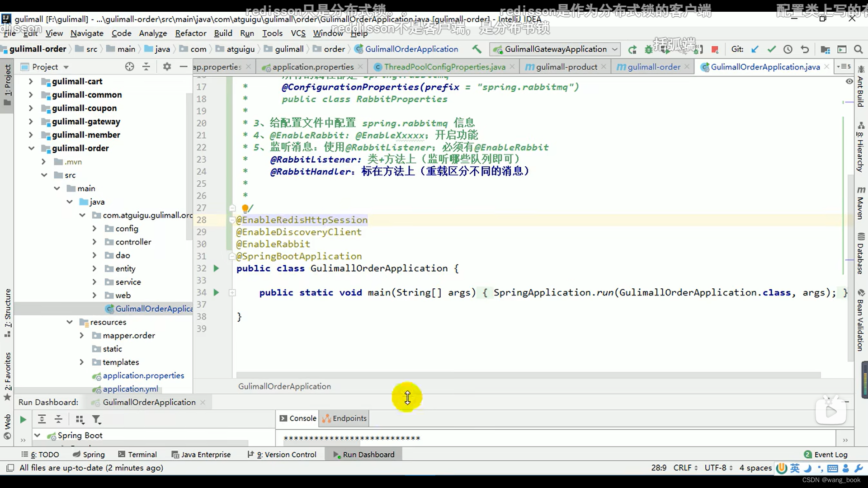Open run configuration dropdown GulimallGatewayApplication

[x=556, y=49]
